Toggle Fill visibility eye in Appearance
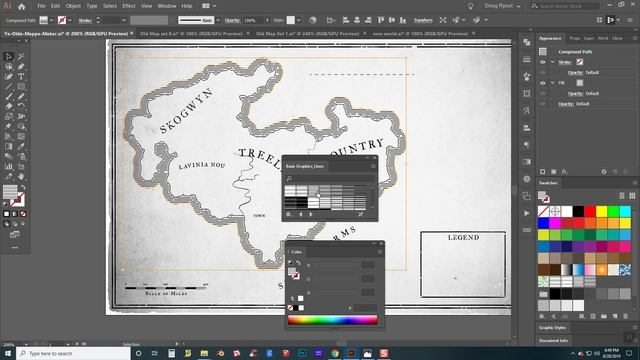This screenshot has height=360, width=640. click(x=542, y=83)
